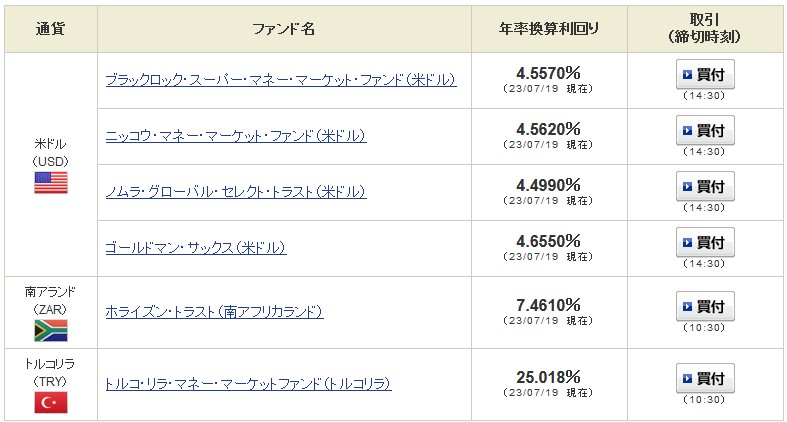Open ゴールドマン・サックス(米ドル) link
787x422 pixels.
pos(196,248)
